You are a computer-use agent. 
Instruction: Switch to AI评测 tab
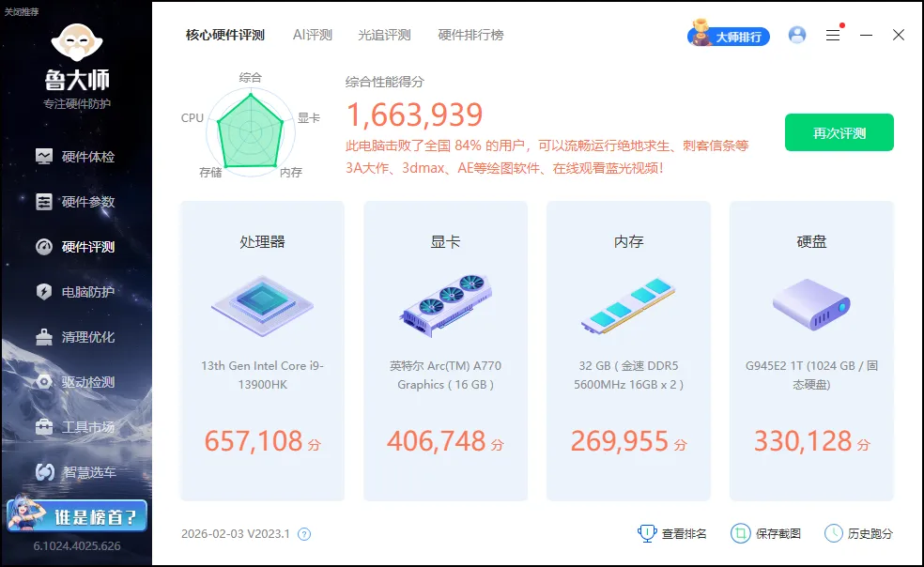click(x=313, y=35)
